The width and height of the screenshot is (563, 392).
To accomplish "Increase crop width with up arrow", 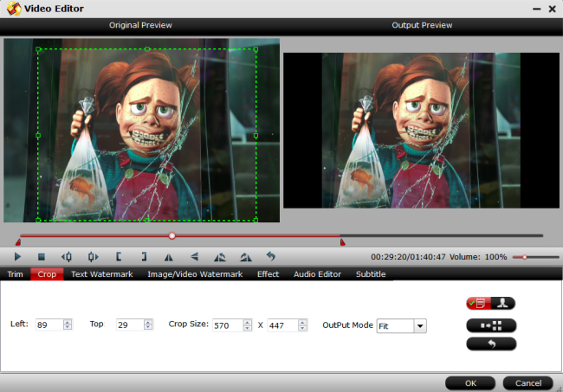I will pyautogui.click(x=247, y=323).
